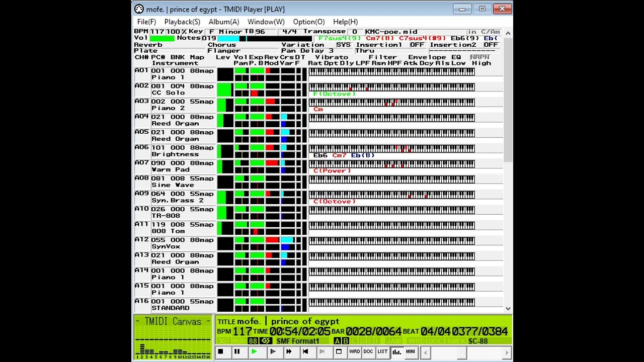Click the Reverb type Plate field
The width and height of the screenshot is (644, 362).
coord(170,51)
